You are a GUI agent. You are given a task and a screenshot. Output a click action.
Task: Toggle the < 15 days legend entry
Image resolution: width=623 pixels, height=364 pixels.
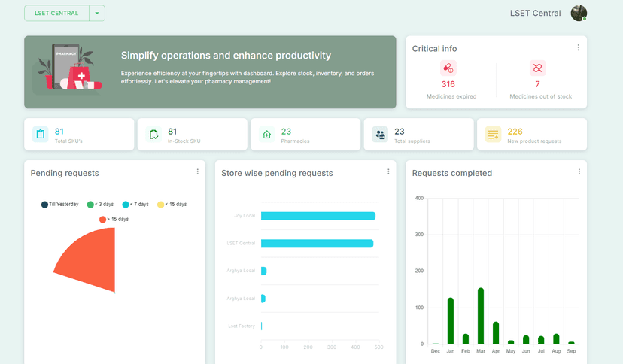(x=172, y=205)
